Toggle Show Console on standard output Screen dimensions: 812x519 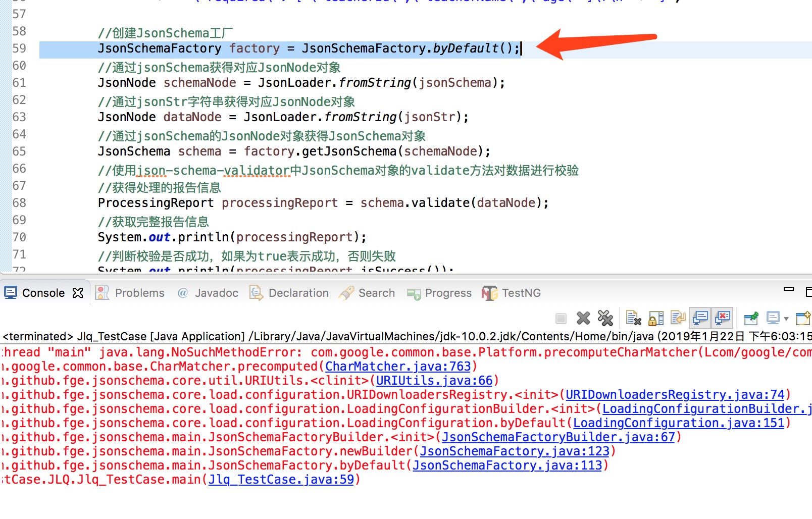tap(700, 318)
